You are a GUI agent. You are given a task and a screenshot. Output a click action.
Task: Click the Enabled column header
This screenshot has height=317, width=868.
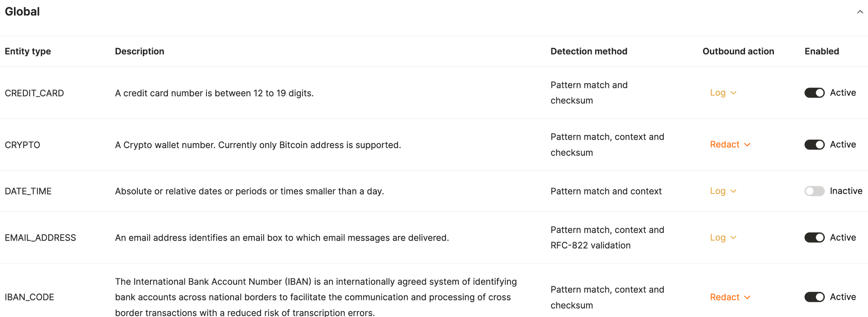[821, 51]
